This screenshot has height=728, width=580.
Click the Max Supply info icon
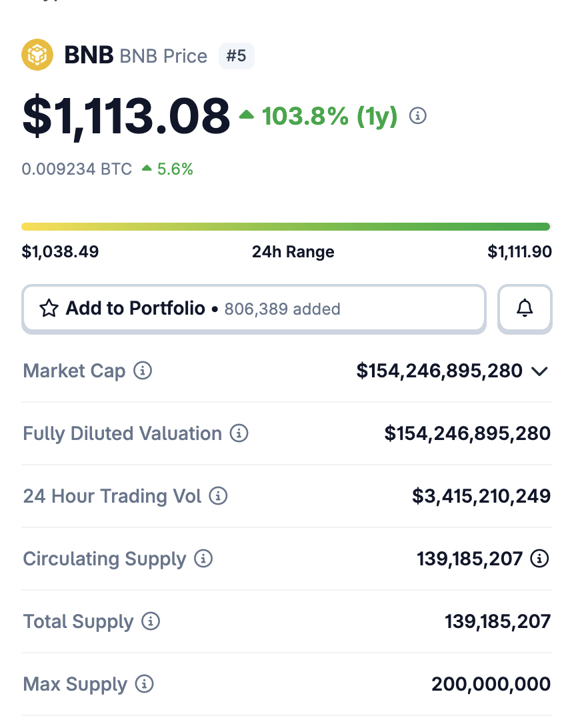(145, 684)
